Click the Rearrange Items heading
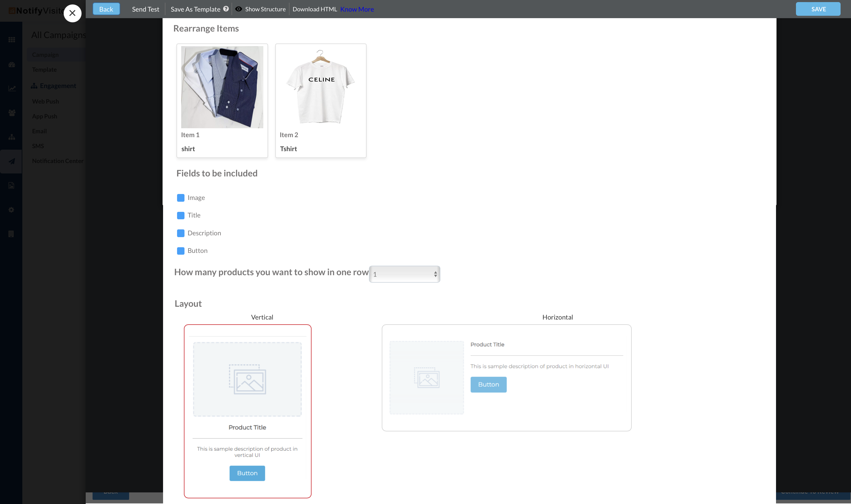Screen dimensions: 851x504 tap(206, 28)
